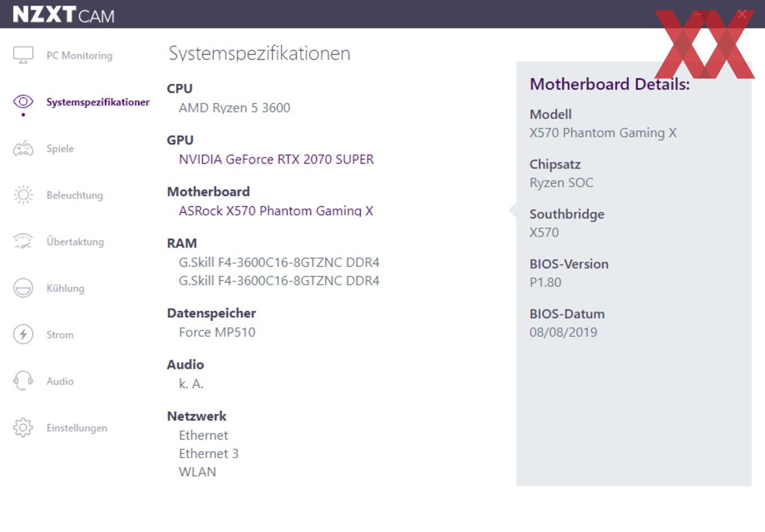Open the Kühlung page
Screen dimensions: 765x532
(x=65, y=288)
